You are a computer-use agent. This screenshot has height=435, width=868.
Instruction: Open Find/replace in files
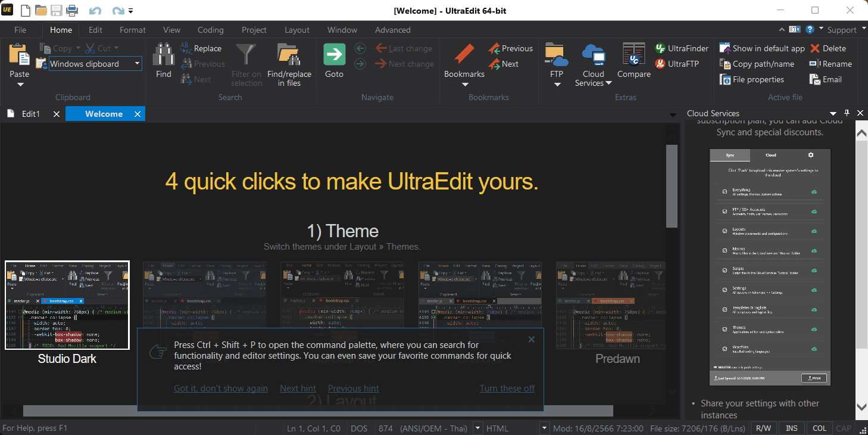(x=289, y=65)
